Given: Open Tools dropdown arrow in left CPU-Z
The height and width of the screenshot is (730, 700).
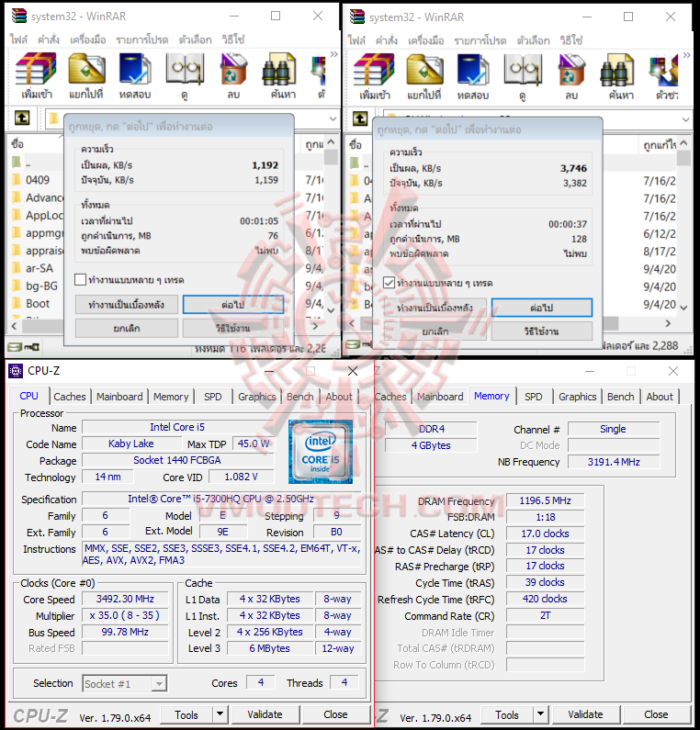Looking at the screenshot, I should pos(220,713).
